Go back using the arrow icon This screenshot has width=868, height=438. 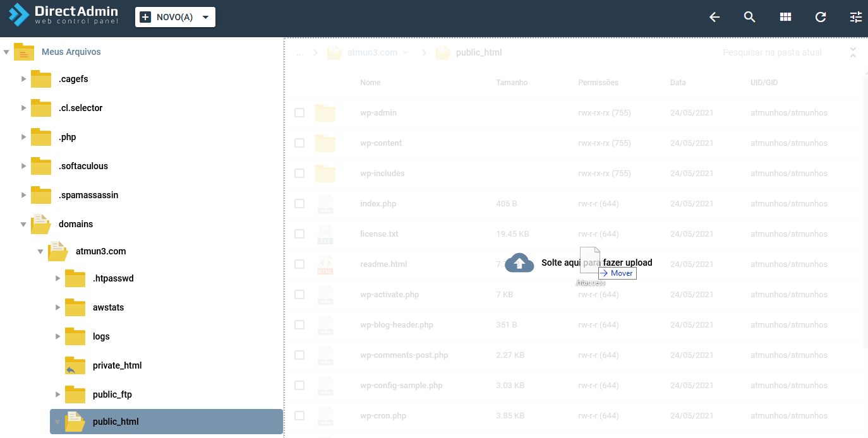pyautogui.click(x=714, y=17)
